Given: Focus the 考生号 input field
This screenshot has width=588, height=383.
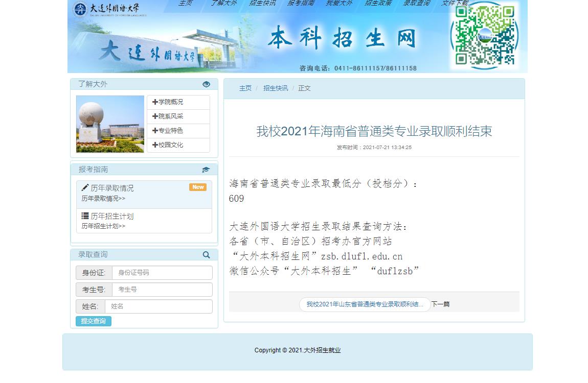Looking at the screenshot, I should click(162, 290).
